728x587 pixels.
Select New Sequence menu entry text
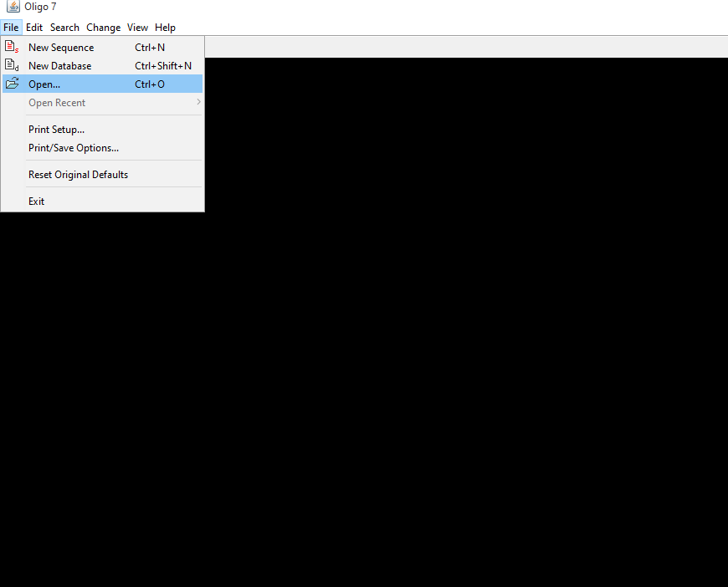pyautogui.click(x=61, y=48)
